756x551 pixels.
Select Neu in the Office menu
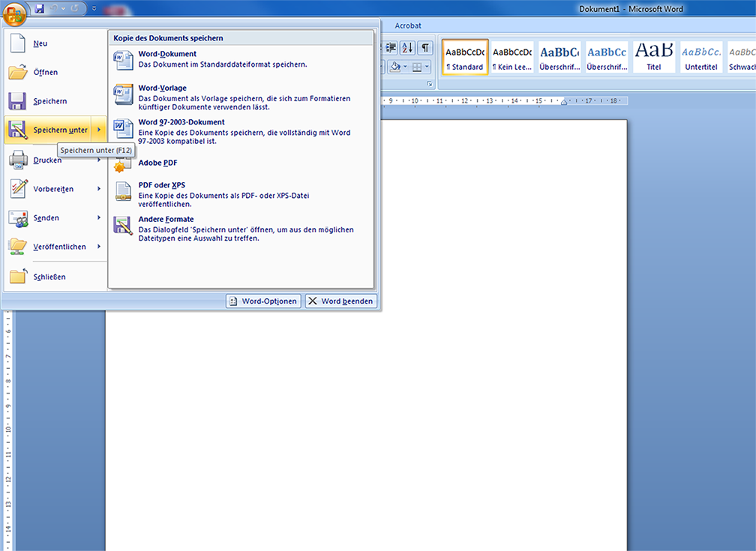55,43
